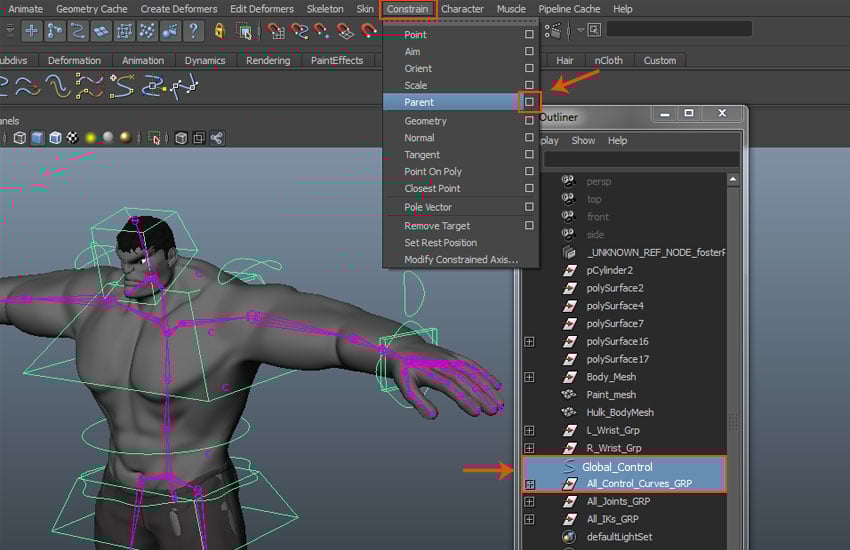Switch to the nCloth shelf tab
The height and width of the screenshot is (550, 850).
608,60
